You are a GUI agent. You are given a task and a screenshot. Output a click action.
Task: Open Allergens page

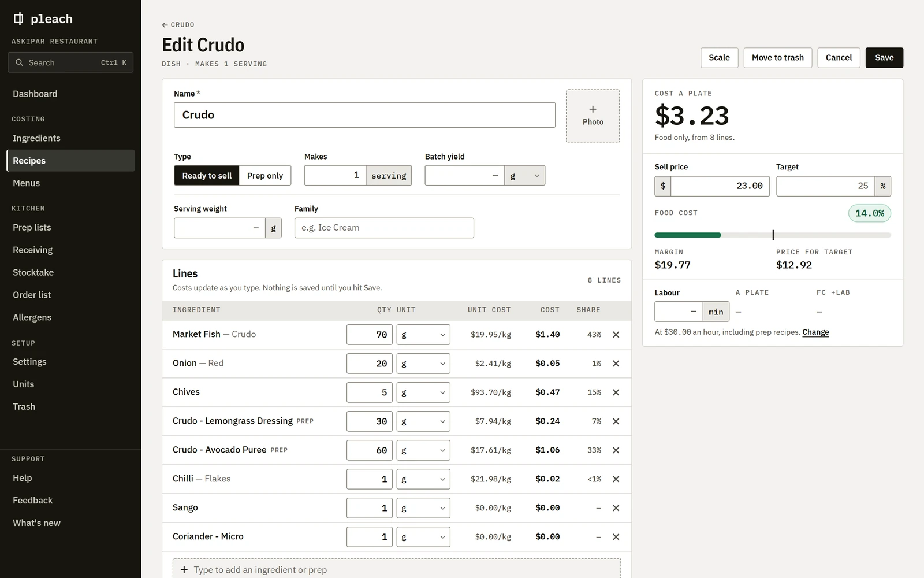pyautogui.click(x=70, y=317)
